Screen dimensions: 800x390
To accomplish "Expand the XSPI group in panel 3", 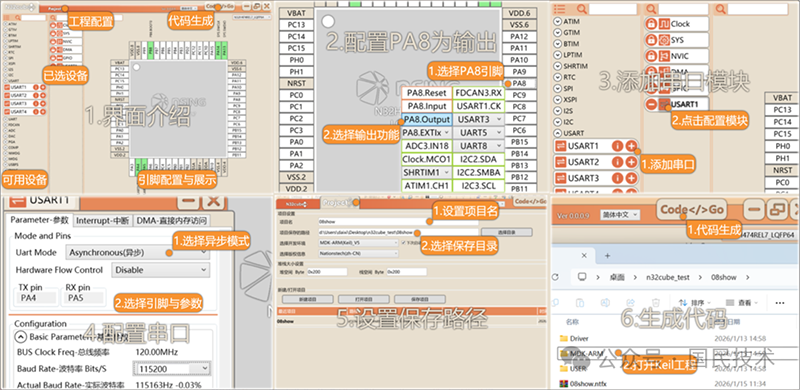I will point(558,100).
